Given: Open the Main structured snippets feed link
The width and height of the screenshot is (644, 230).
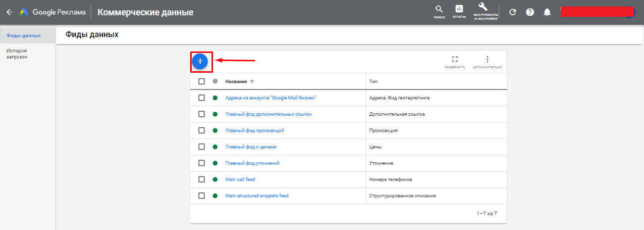Looking at the screenshot, I should pos(257,196).
